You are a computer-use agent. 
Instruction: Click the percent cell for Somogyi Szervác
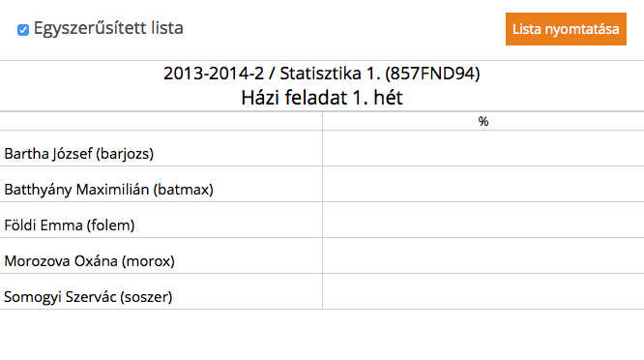pyautogui.click(x=483, y=291)
